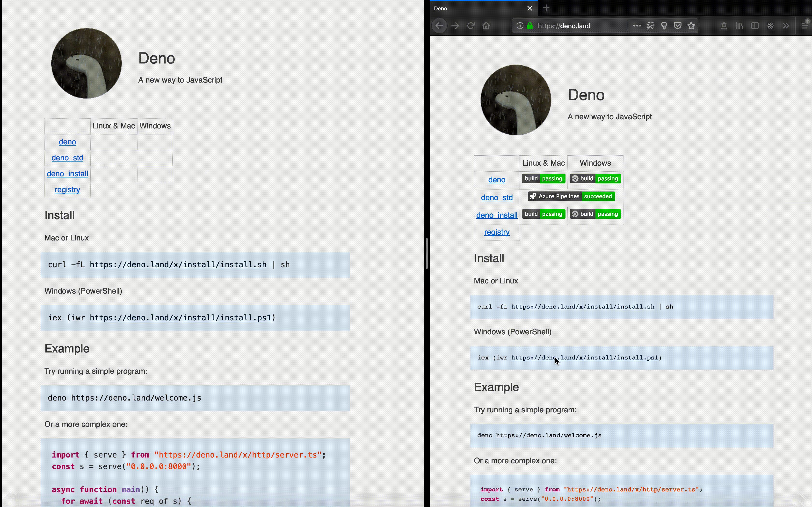Show site information circle icon
This screenshot has width=812, height=507.
tap(520, 26)
